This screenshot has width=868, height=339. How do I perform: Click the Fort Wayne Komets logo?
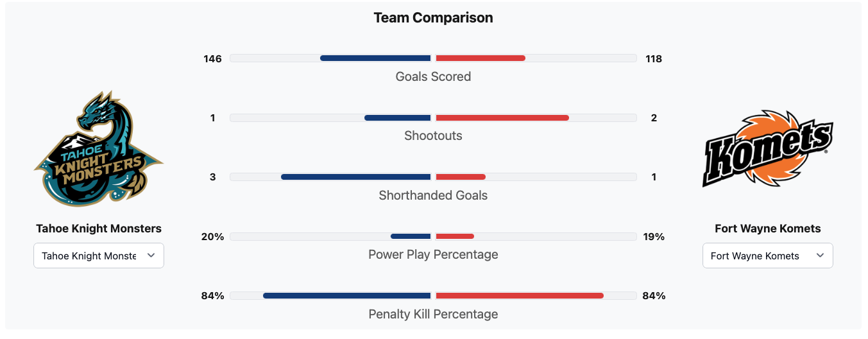point(767,149)
